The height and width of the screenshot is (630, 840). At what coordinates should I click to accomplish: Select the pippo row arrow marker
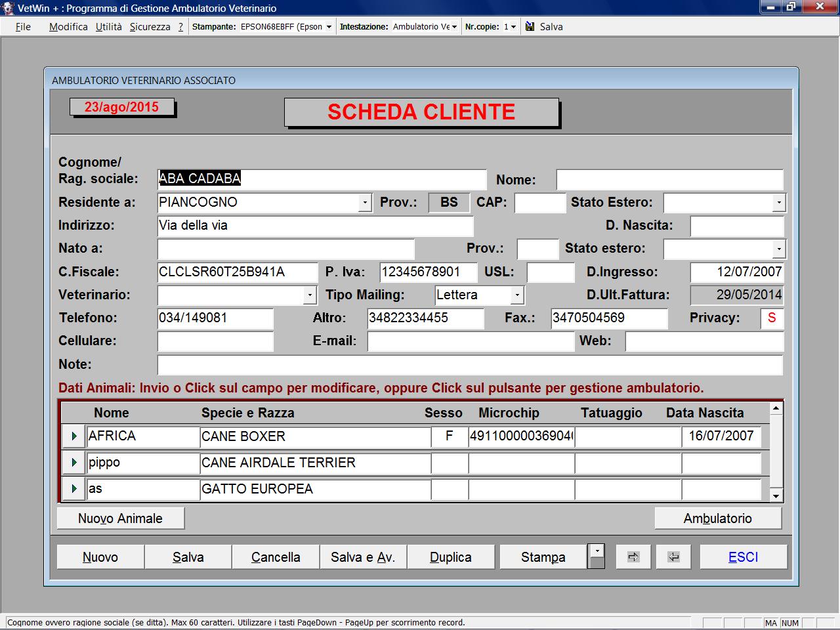coord(73,462)
